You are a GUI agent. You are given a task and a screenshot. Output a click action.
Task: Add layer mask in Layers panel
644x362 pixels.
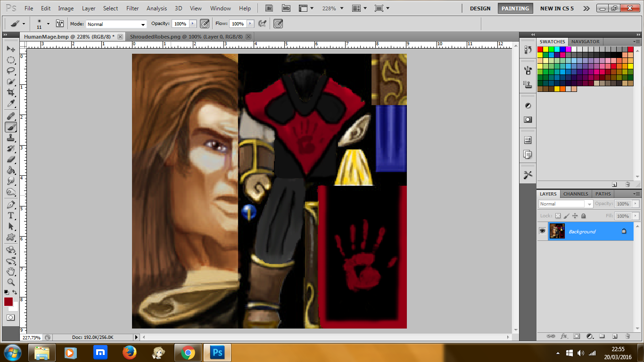click(x=577, y=336)
